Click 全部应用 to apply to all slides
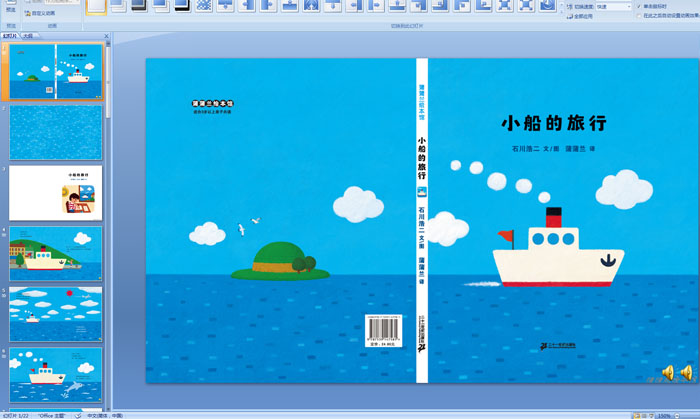Viewport: 700px width, 419px height. 580,16
